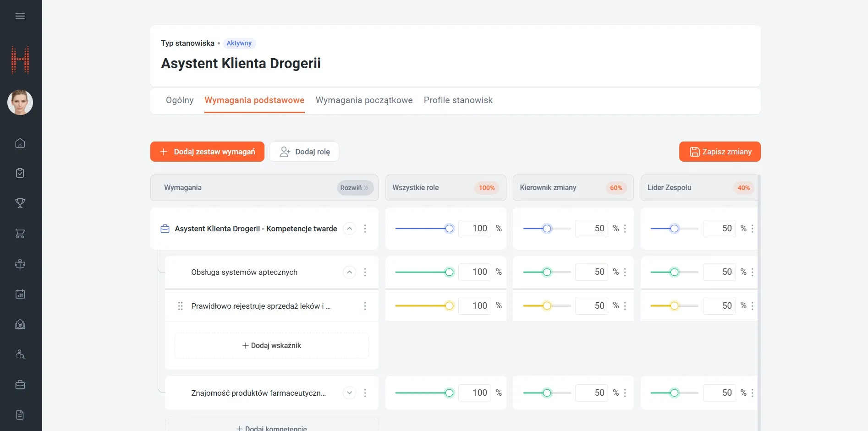Click Wszystkie role value field for Znajomość produktów
The image size is (868, 431).
coord(475,393)
